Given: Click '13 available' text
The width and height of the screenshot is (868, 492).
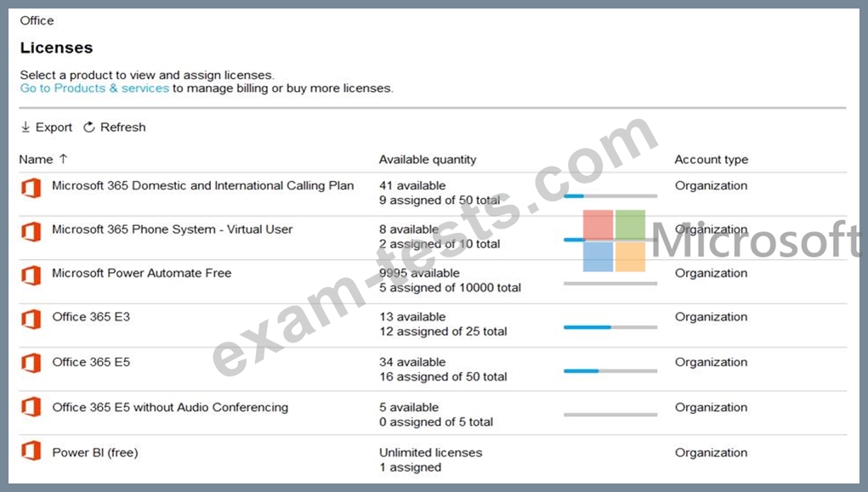Looking at the screenshot, I should (412, 317).
